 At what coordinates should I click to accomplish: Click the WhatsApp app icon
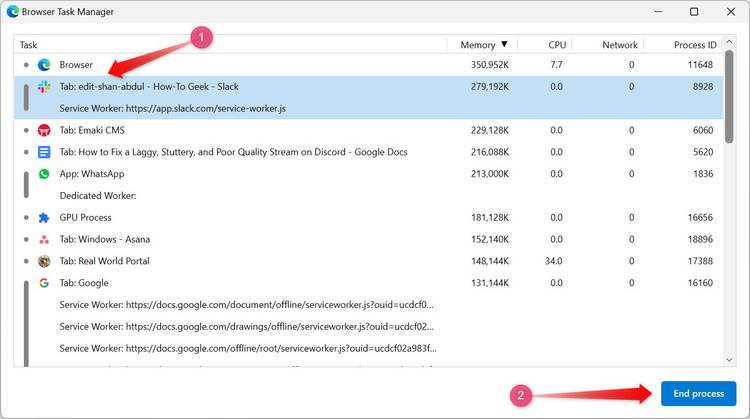coord(44,174)
